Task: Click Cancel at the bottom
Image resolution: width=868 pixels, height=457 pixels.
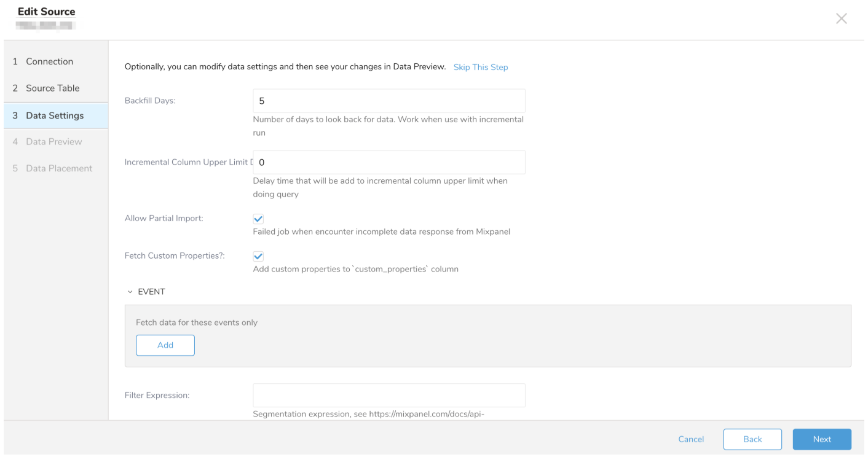Action: click(x=690, y=439)
